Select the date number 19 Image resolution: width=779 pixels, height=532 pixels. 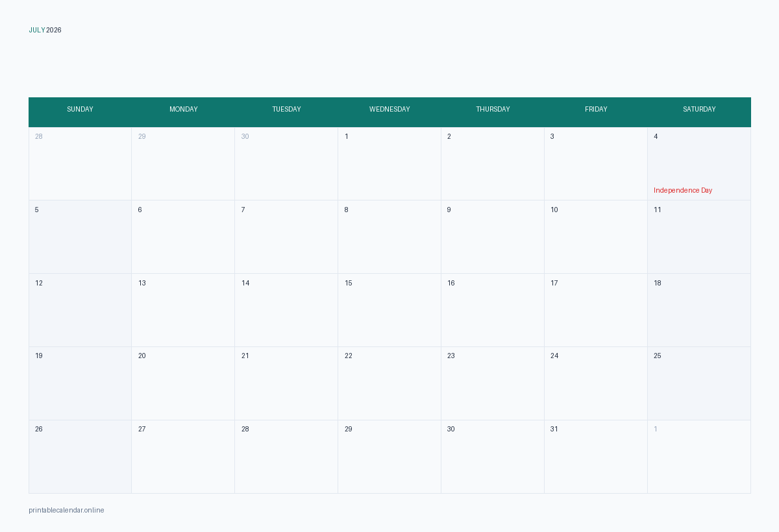pos(39,356)
